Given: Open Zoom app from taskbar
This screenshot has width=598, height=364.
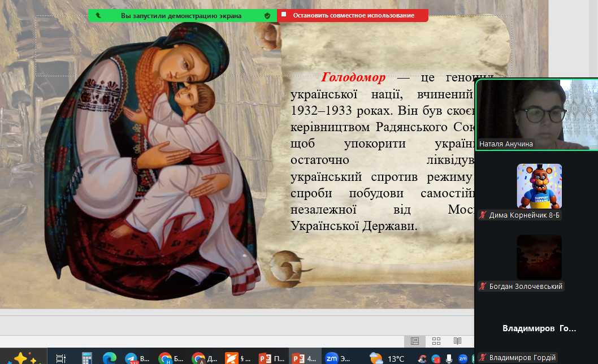Looking at the screenshot, I should pyautogui.click(x=337, y=358).
